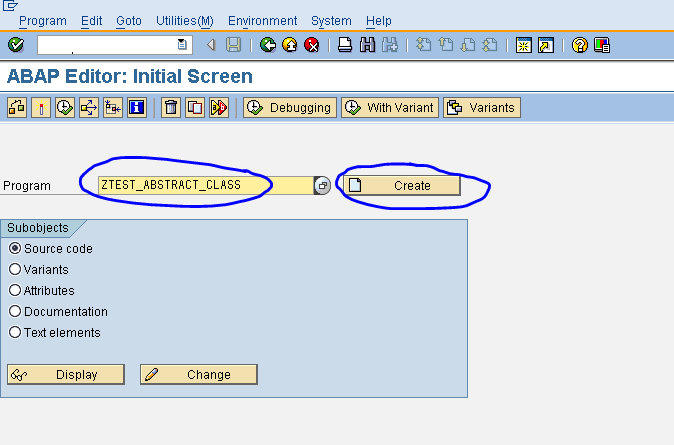Open the Goto menu
Image resolution: width=674 pixels, height=445 pixels.
(x=129, y=21)
